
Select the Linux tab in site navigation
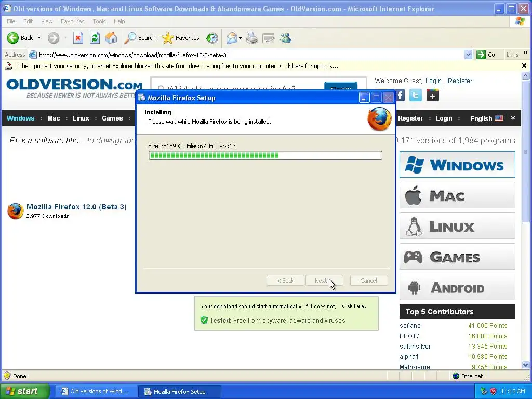(81, 118)
